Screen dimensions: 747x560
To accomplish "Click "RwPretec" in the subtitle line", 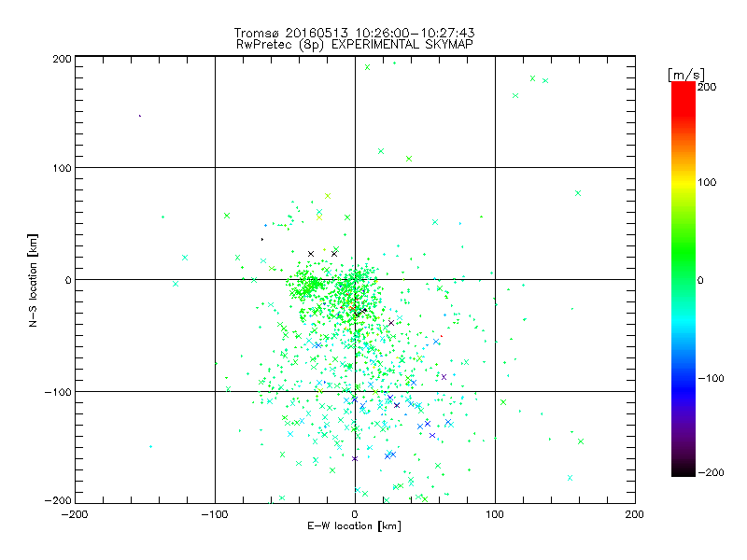I will (264, 45).
